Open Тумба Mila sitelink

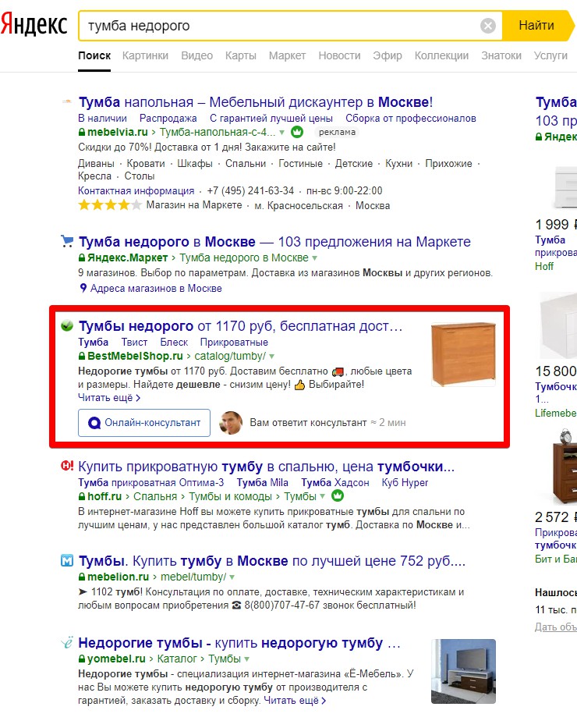[263, 483]
